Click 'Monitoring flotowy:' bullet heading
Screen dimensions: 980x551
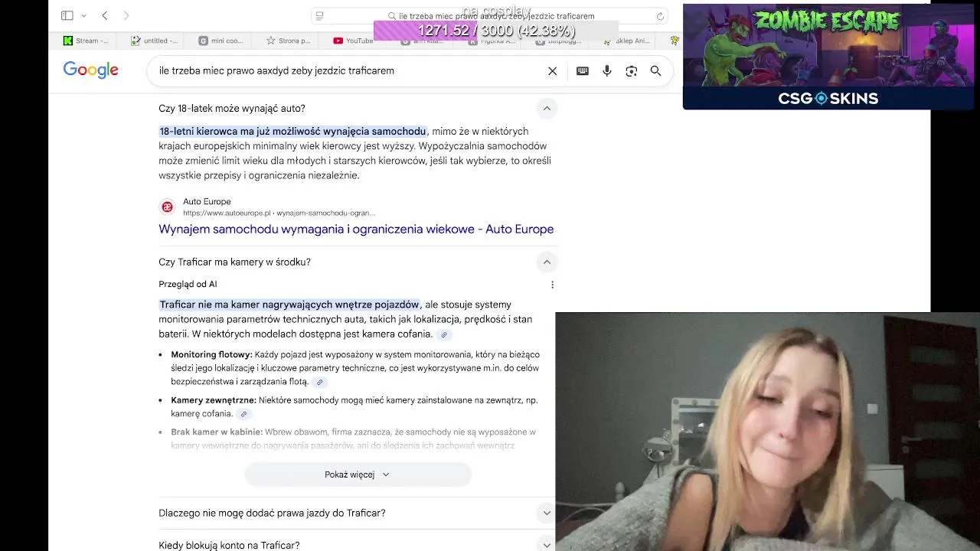coord(211,354)
